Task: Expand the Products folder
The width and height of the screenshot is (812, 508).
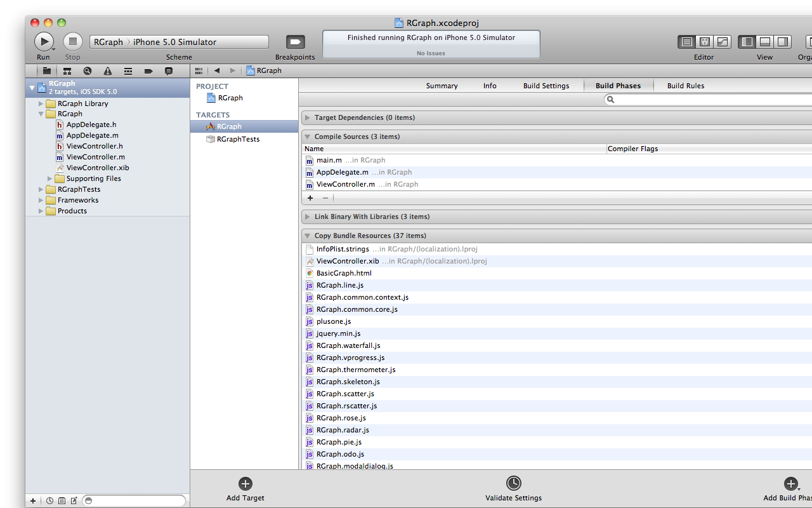Action: point(41,211)
